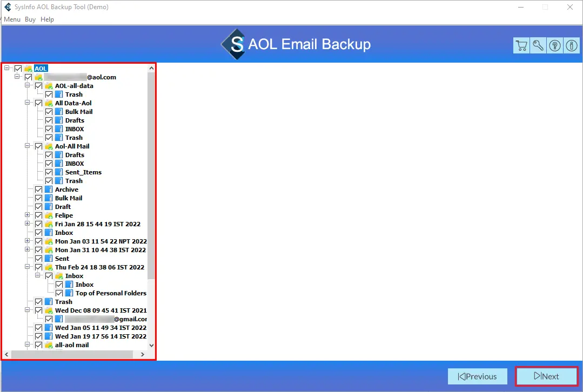Screen dimensions: 583x392
Task: Click the Sent mailbox icon
Action: (49, 259)
